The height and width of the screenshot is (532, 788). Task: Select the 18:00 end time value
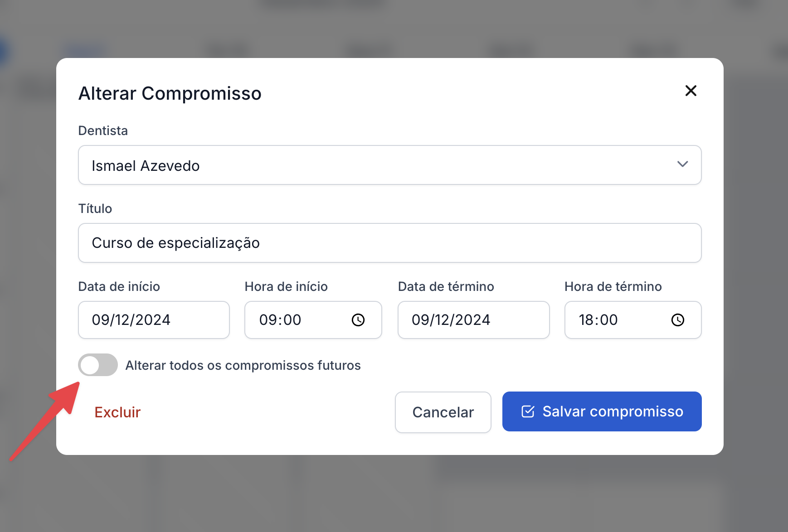tap(598, 320)
